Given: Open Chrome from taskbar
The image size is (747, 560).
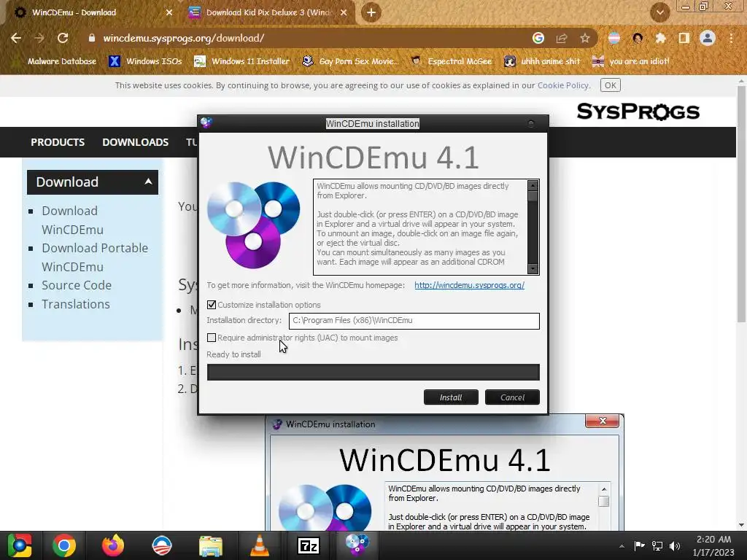Looking at the screenshot, I should coord(64,545).
